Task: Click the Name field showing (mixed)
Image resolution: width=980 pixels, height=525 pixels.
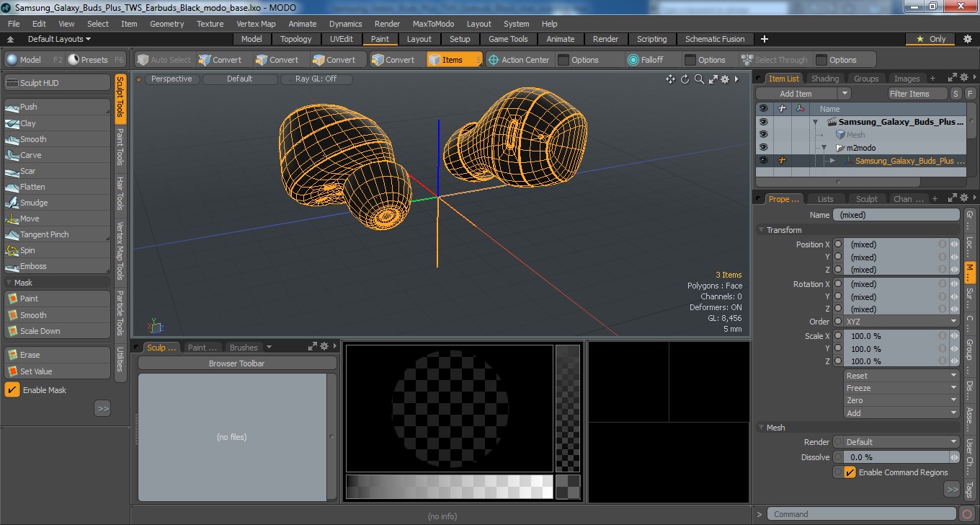Action: (x=896, y=215)
